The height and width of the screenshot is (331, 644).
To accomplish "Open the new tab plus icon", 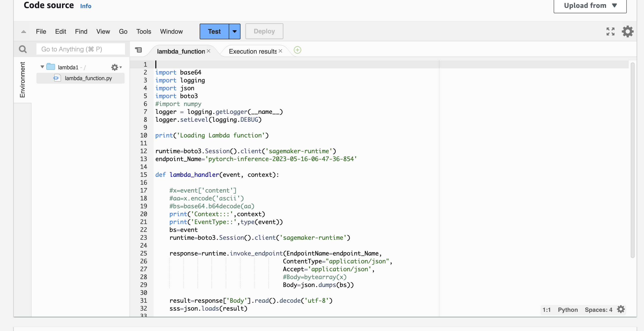I will click(x=297, y=50).
